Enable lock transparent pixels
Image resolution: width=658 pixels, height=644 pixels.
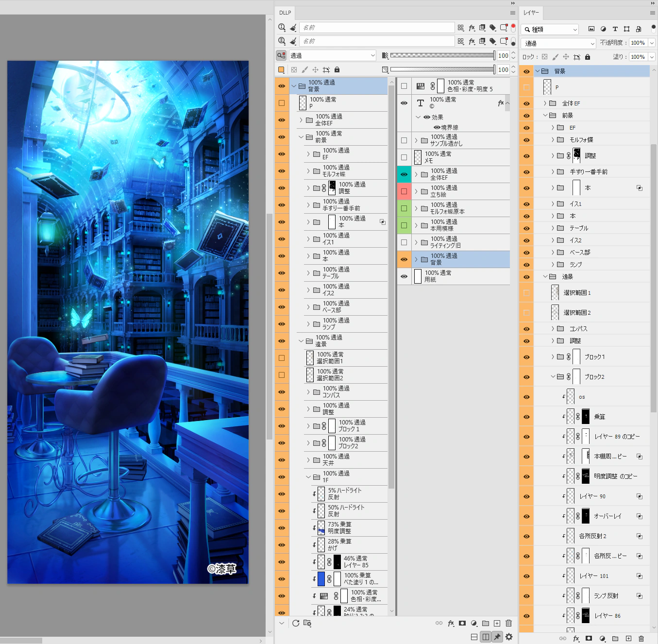[x=545, y=57]
